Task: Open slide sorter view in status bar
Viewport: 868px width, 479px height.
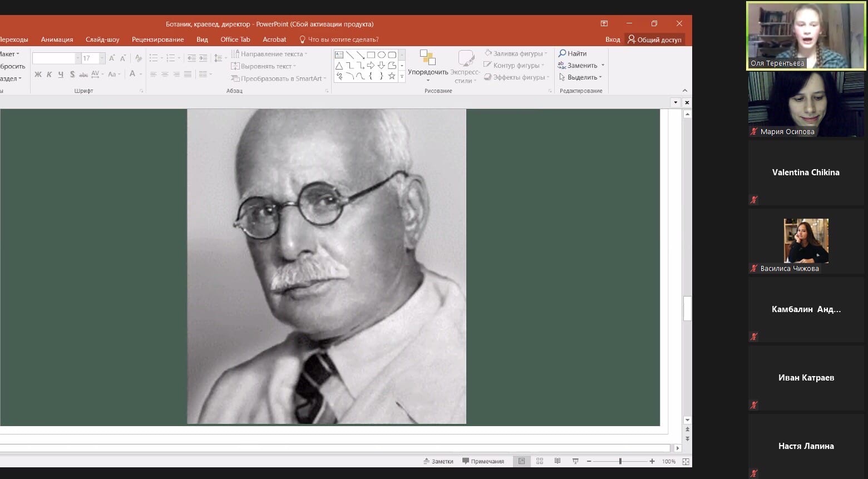Action: 539,461
